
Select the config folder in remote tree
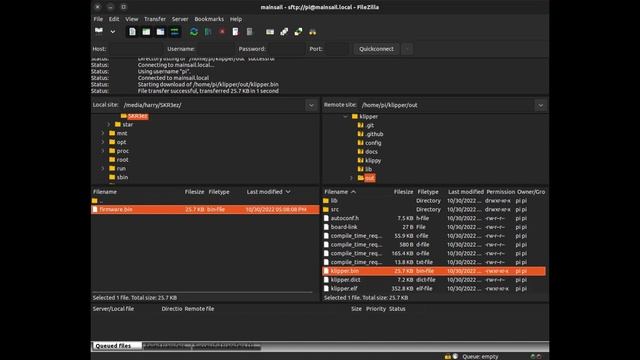tap(373, 143)
